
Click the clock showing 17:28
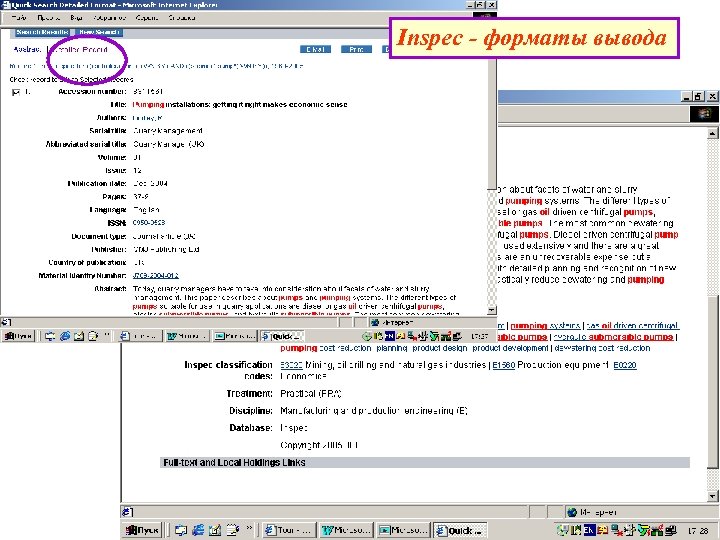697,530
